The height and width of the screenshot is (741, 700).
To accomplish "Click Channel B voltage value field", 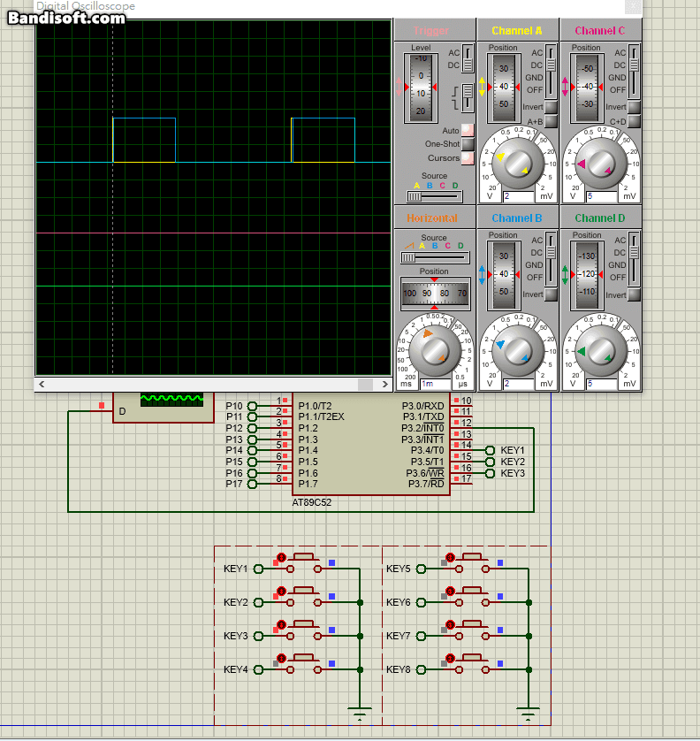I will click(x=518, y=384).
